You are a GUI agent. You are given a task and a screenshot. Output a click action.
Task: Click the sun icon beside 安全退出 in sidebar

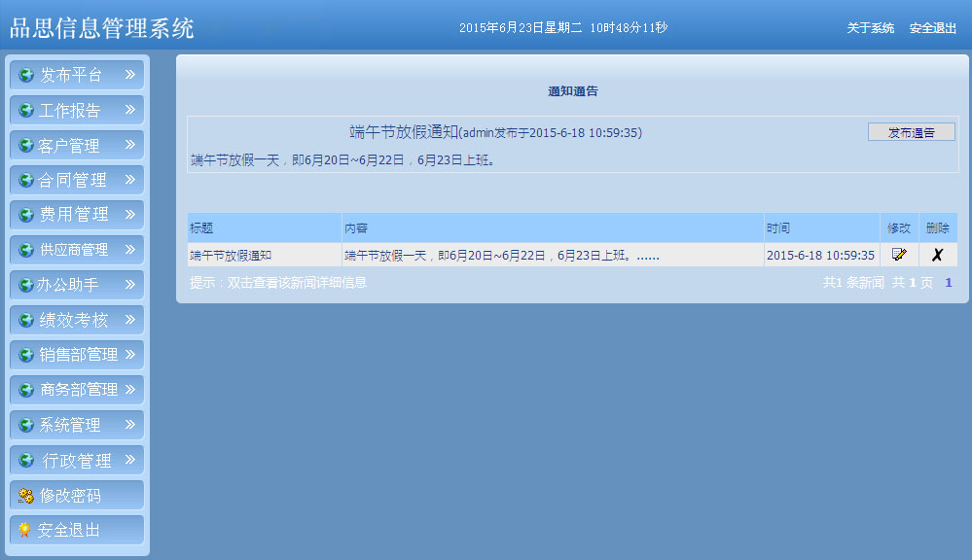pyautogui.click(x=25, y=530)
